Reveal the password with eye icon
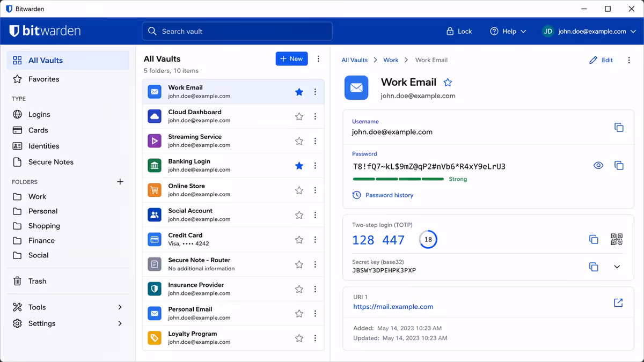 [x=598, y=166]
